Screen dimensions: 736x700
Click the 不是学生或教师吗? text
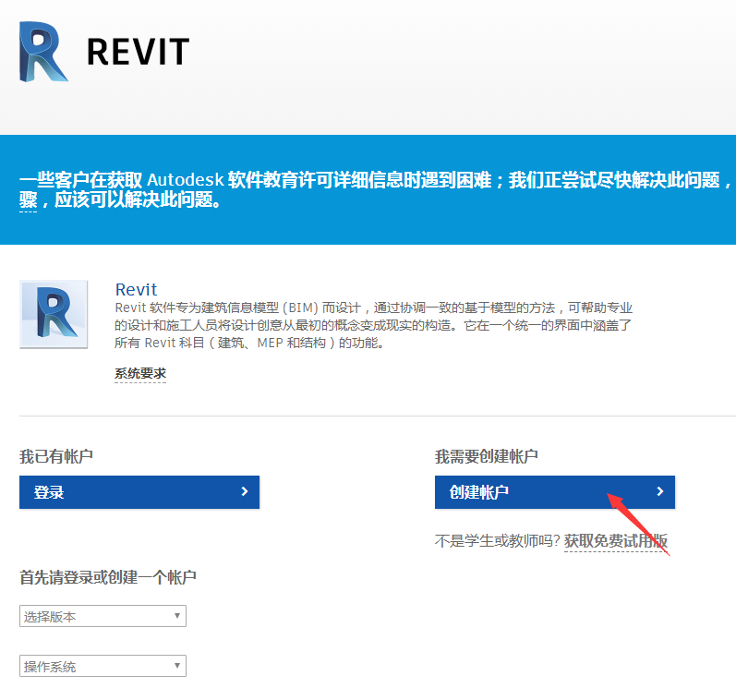point(498,541)
